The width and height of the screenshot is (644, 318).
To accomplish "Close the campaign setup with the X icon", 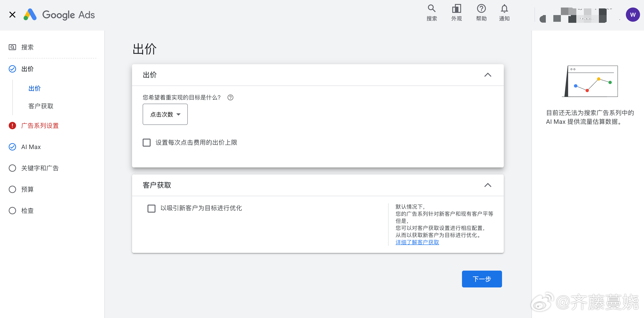I will click(12, 15).
